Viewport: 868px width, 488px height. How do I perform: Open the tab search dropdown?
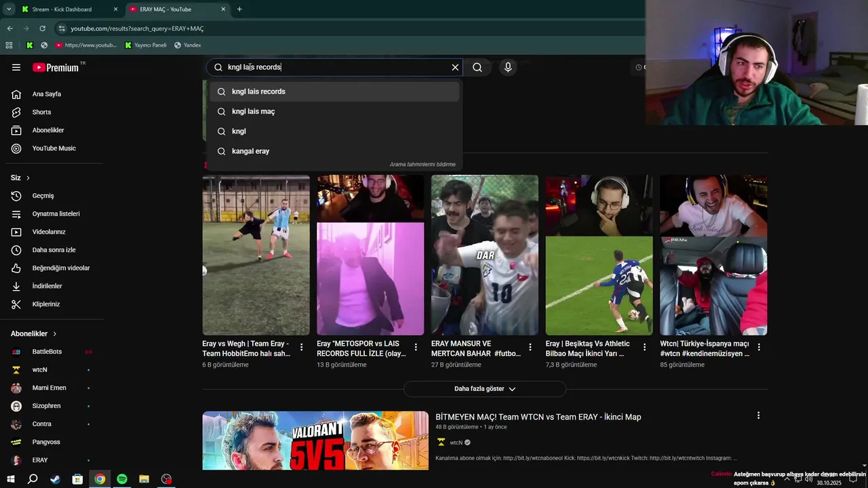click(9, 9)
